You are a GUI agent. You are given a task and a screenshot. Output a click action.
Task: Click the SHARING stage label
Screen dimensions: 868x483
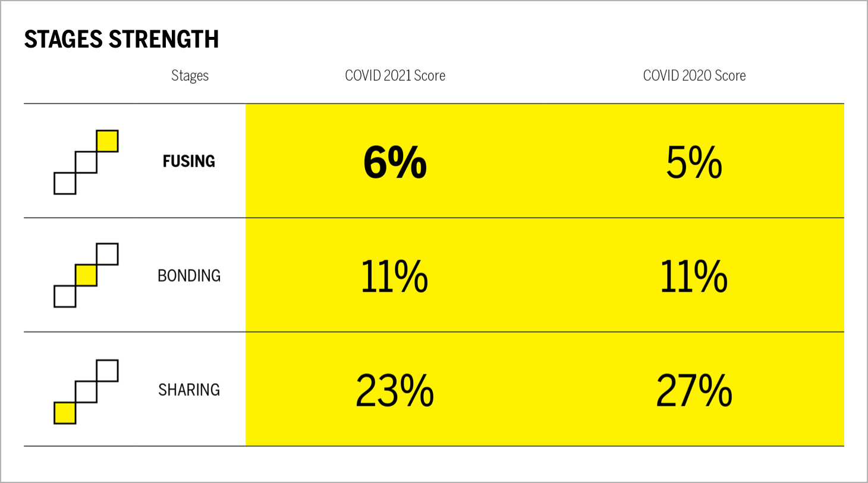(189, 390)
